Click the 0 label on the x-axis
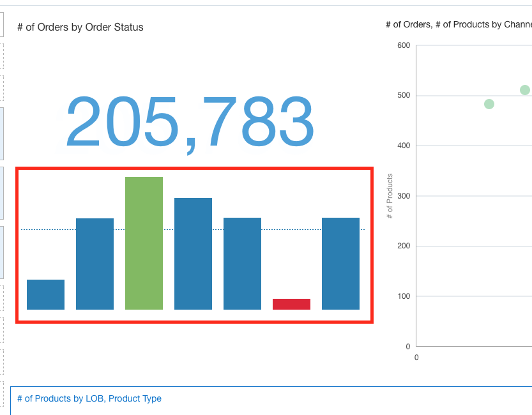This screenshot has height=415, width=532. point(416,358)
